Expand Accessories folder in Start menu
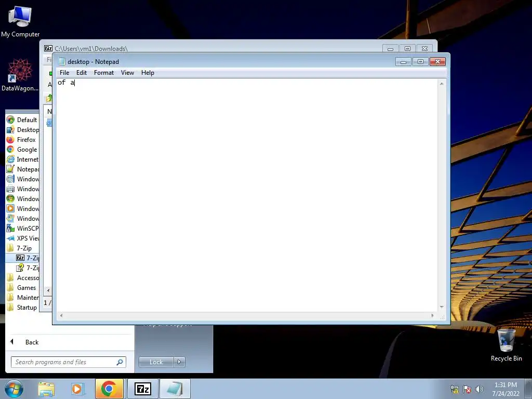532x399 pixels. click(x=22, y=277)
